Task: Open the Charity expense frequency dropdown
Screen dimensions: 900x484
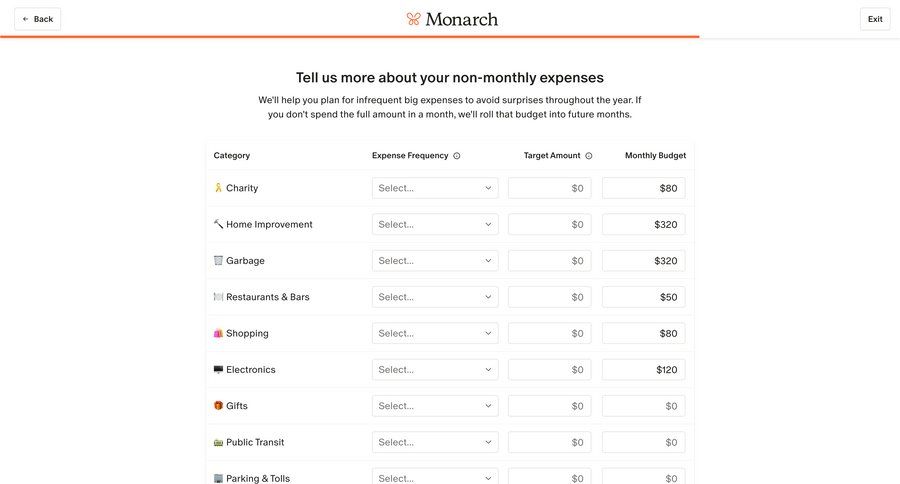Action: [x=435, y=188]
